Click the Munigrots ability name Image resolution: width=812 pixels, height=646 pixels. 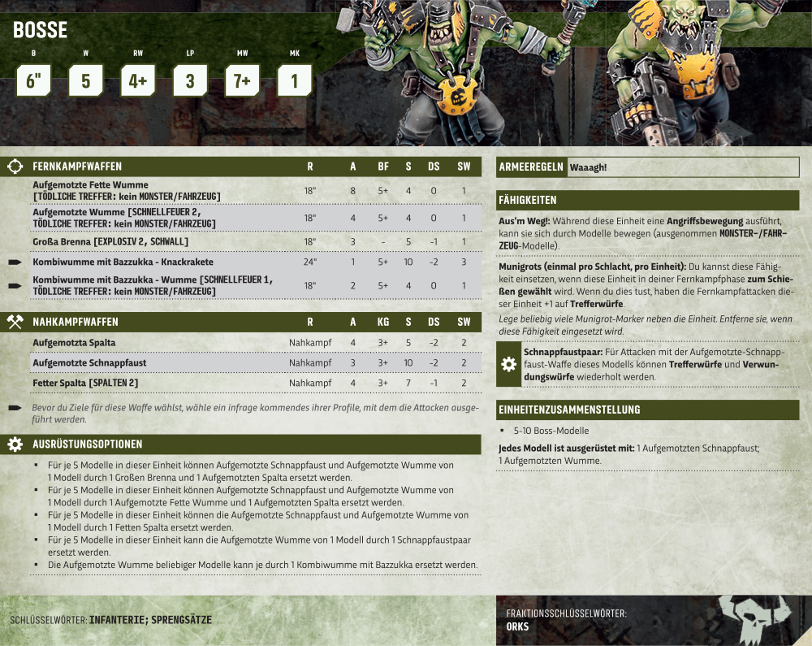(593, 267)
